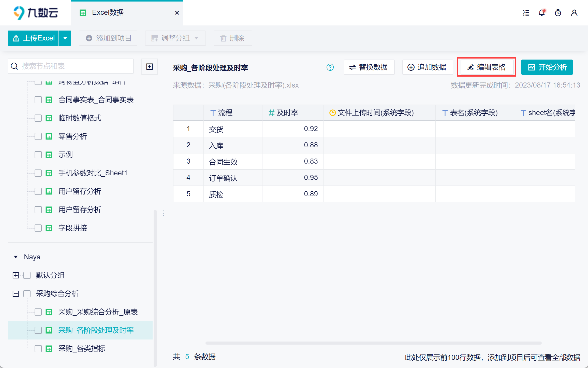
Task: Open the user profile icon
Action: (574, 13)
